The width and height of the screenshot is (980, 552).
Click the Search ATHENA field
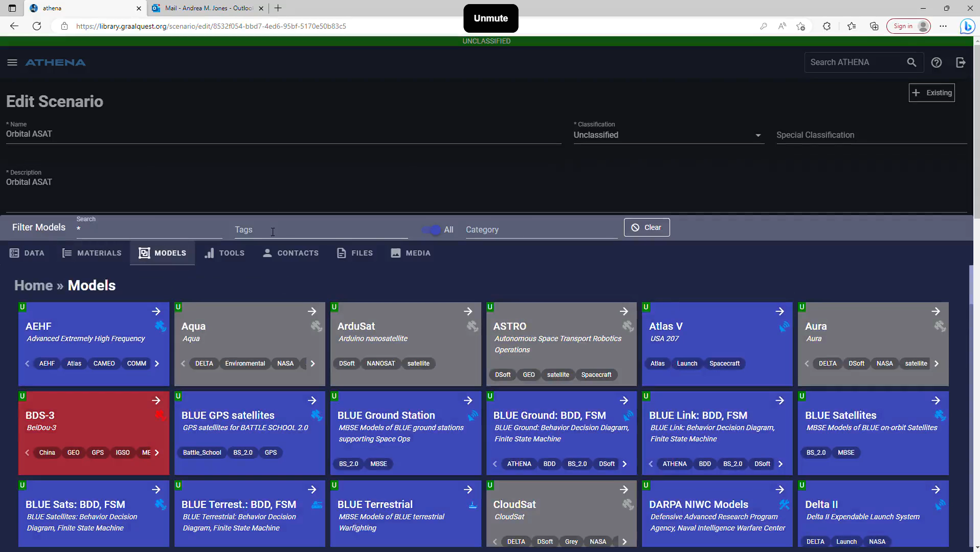pos(854,62)
